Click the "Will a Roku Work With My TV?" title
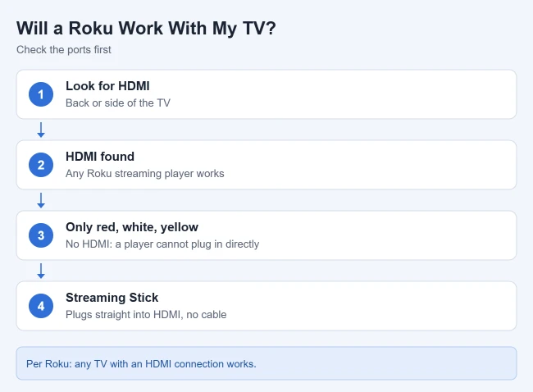 pyautogui.click(x=146, y=28)
